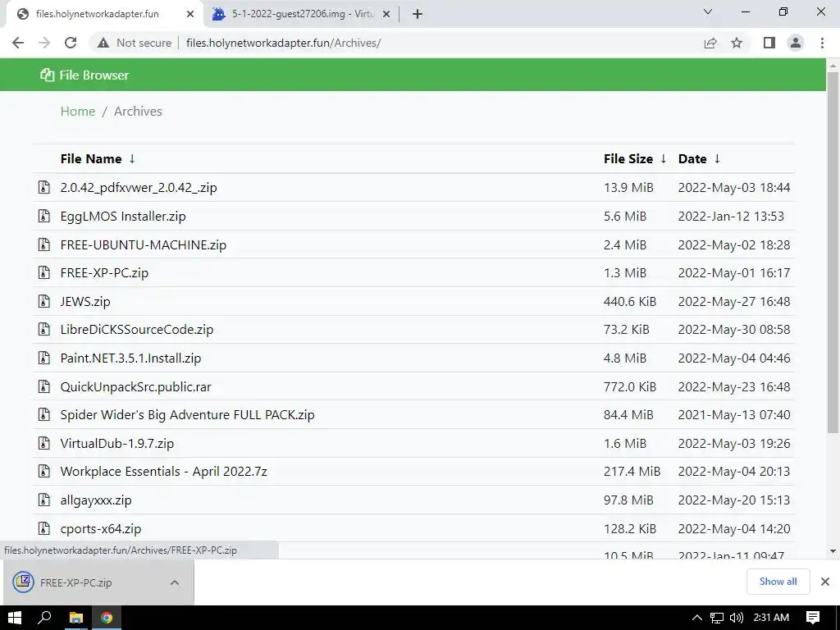This screenshot has height=630, width=840.
Task: Open the browser side panel icon
Action: (769, 43)
